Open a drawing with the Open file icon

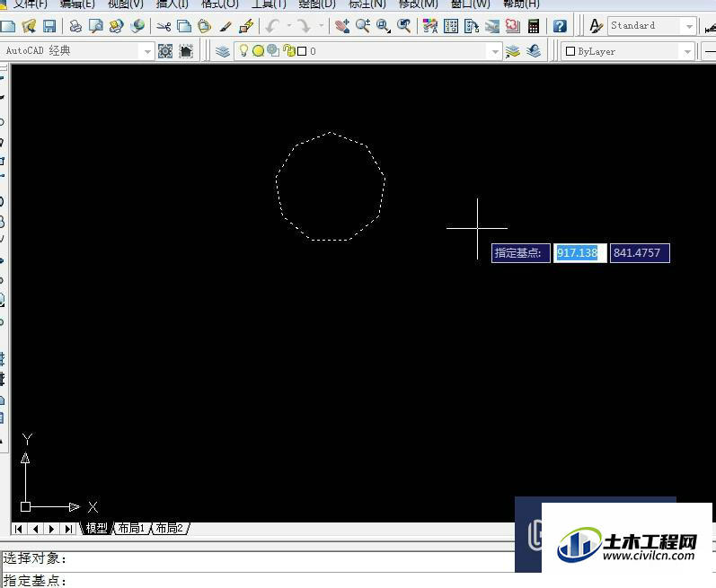point(29,25)
